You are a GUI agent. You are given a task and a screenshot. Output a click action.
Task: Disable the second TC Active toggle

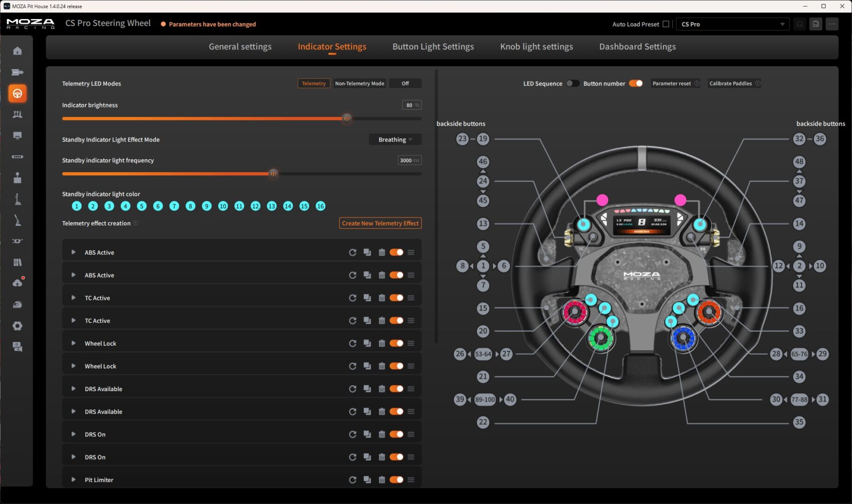[397, 321]
